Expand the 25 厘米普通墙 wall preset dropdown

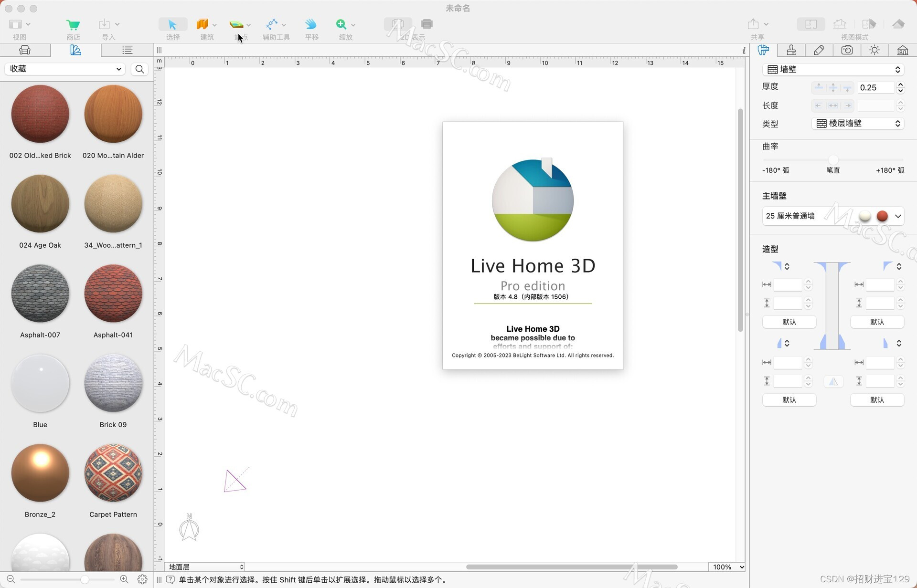(898, 216)
